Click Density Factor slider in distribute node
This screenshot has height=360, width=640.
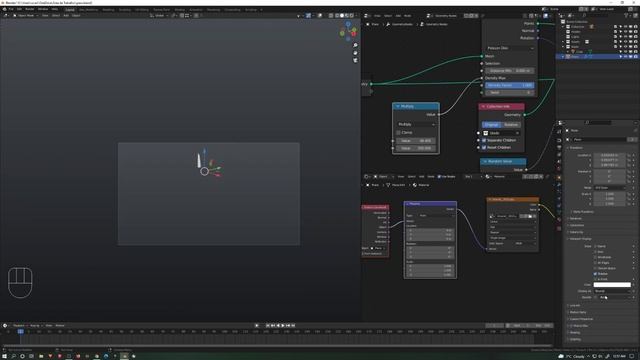tap(510, 85)
